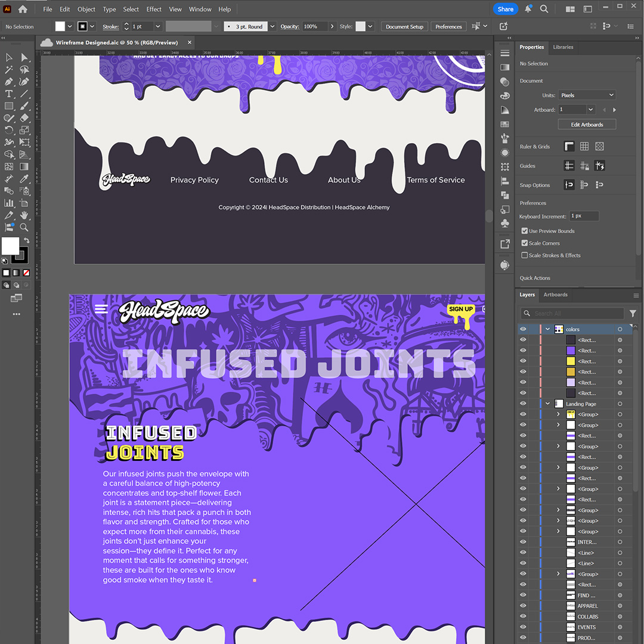Open Edit Toolbar three dots
Image resolution: width=644 pixels, height=644 pixels.
[x=17, y=314]
